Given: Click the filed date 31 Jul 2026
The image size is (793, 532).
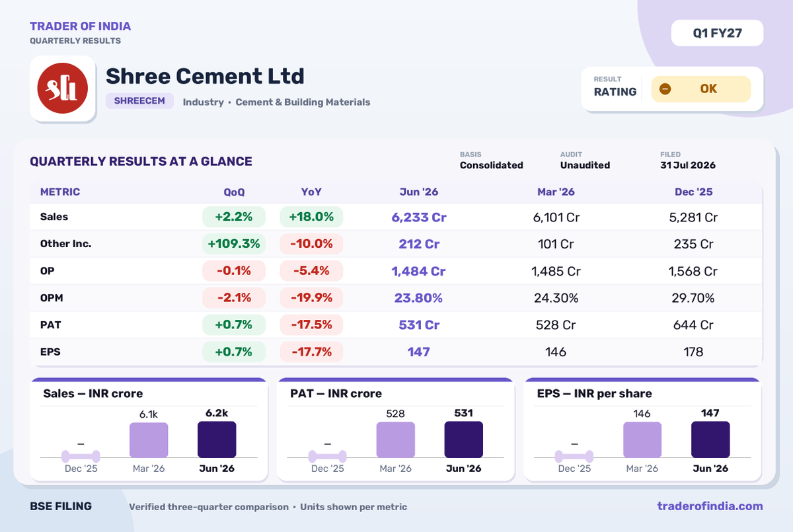Looking at the screenshot, I should pyautogui.click(x=688, y=165).
